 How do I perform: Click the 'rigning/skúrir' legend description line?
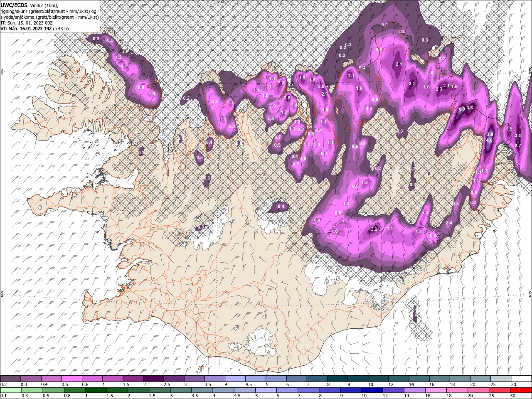(x=49, y=11)
